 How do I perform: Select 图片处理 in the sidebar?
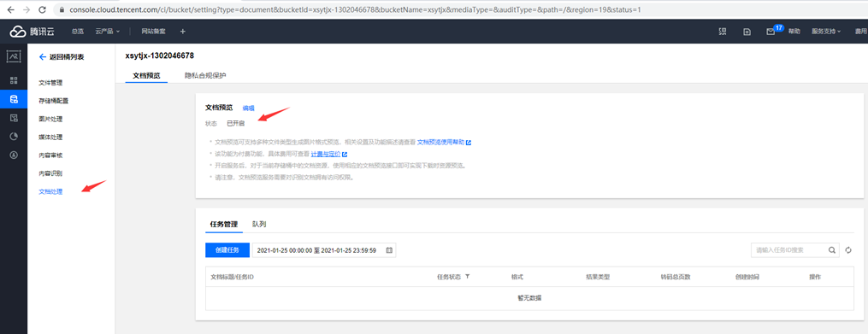pyautogui.click(x=50, y=120)
